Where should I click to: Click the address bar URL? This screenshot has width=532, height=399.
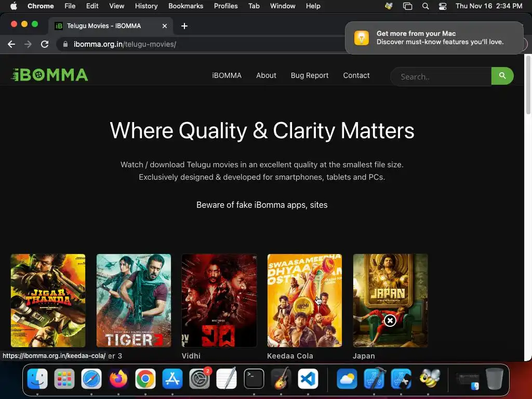[125, 44]
